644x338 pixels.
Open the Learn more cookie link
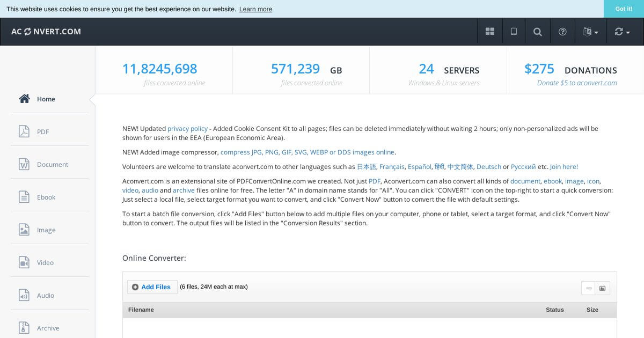point(255,9)
